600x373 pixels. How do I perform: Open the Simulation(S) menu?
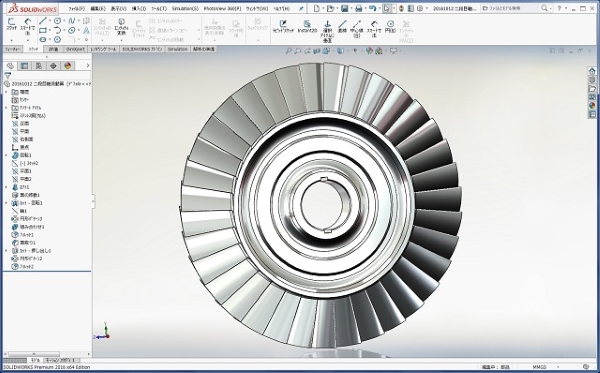185,8
